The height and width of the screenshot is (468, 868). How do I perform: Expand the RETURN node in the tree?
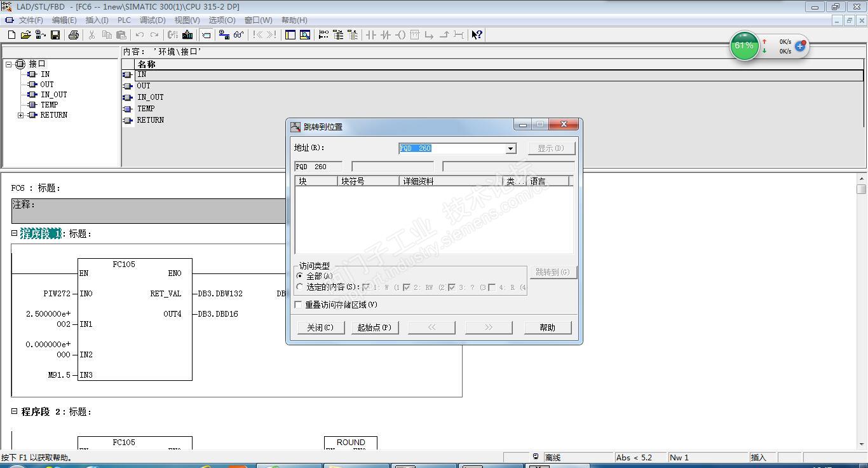(21, 115)
